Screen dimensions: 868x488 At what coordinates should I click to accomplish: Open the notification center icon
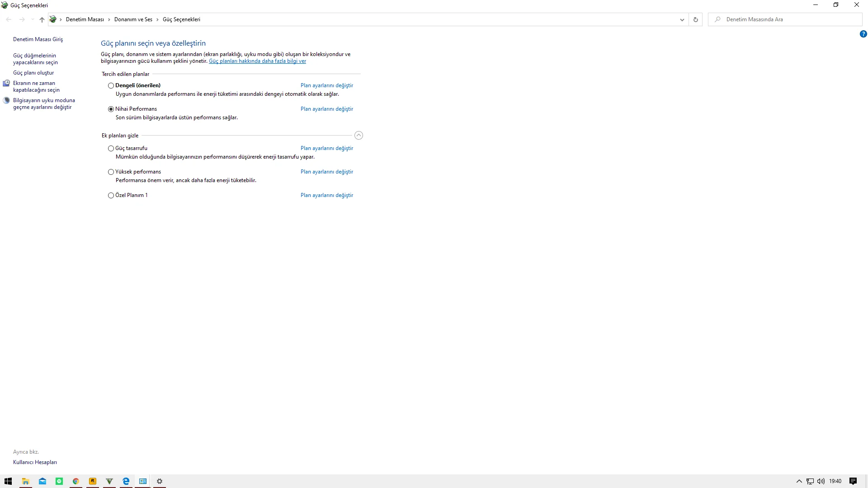(853, 481)
